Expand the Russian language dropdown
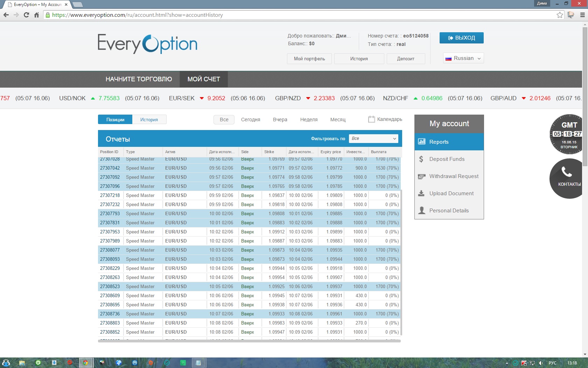Screen dimensions: 588x368 pyautogui.click(x=463, y=58)
